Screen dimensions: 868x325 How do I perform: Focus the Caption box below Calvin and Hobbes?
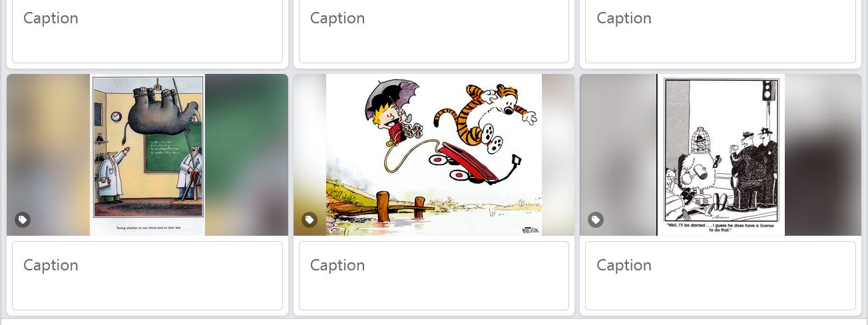(434, 276)
